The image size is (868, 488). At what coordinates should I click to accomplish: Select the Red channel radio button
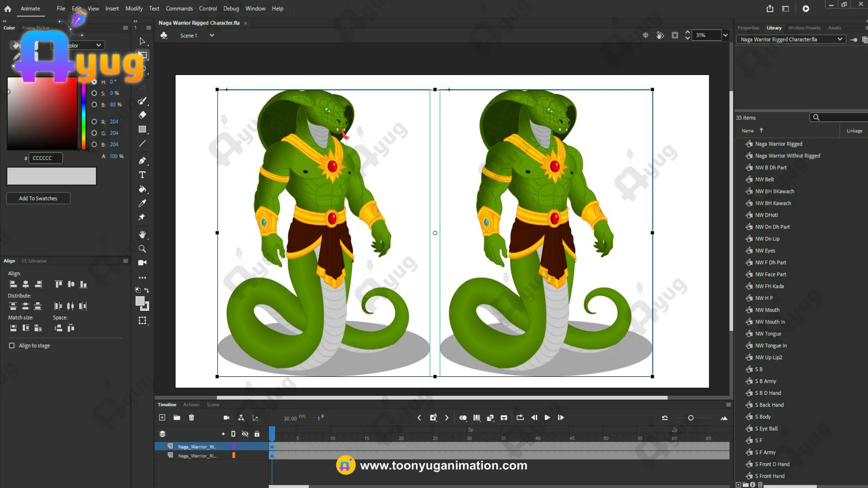click(x=94, y=122)
